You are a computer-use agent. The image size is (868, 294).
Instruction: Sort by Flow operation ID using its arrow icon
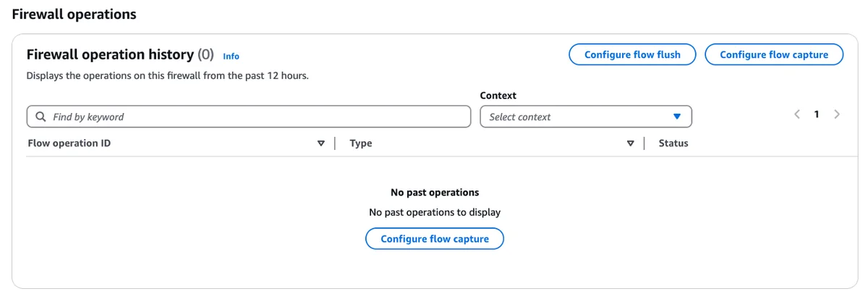click(x=321, y=143)
